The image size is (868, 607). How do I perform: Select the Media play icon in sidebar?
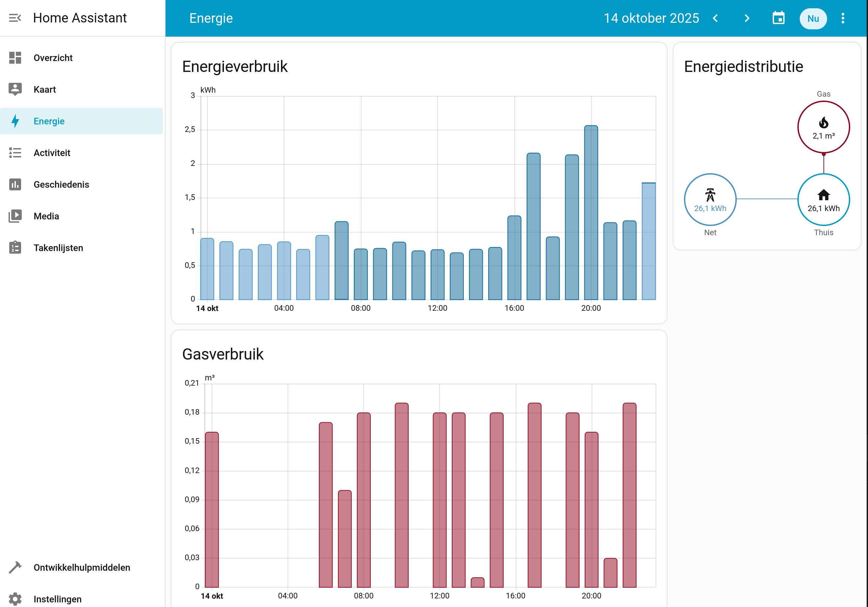[15, 216]
